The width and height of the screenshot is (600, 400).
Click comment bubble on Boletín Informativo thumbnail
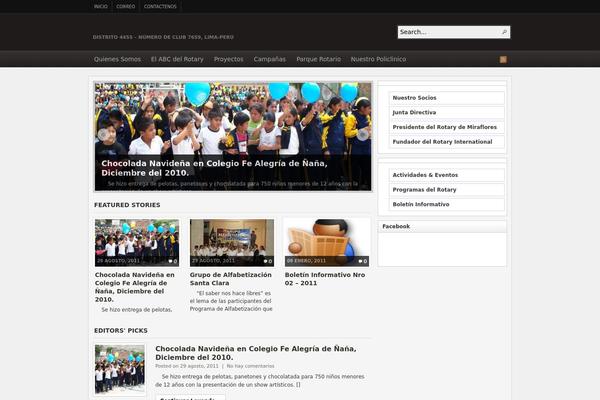click(362, 261)
